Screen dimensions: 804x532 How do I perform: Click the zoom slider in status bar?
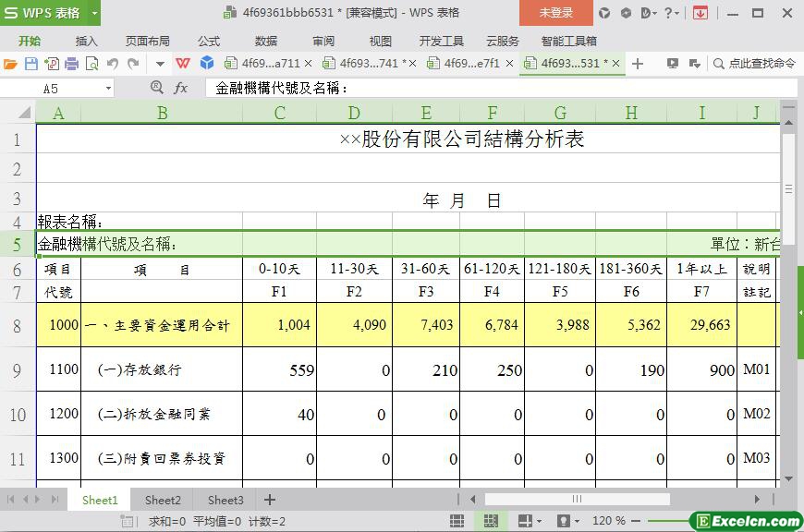click(x=647, y=521)
